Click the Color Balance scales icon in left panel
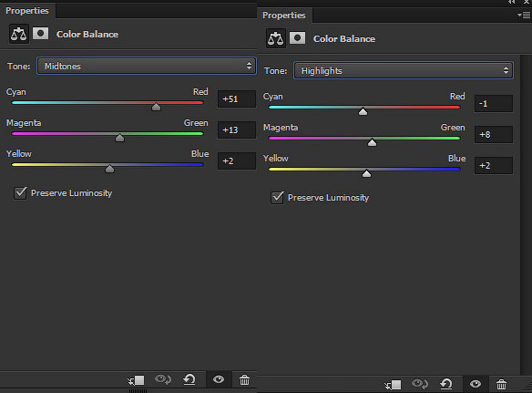 [18, 34]
